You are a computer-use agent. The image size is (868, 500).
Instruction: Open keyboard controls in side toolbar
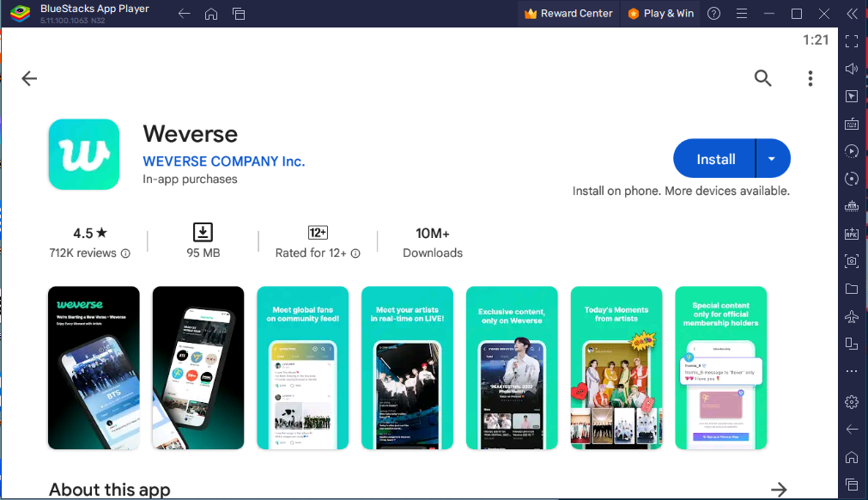tap(852, 124)
